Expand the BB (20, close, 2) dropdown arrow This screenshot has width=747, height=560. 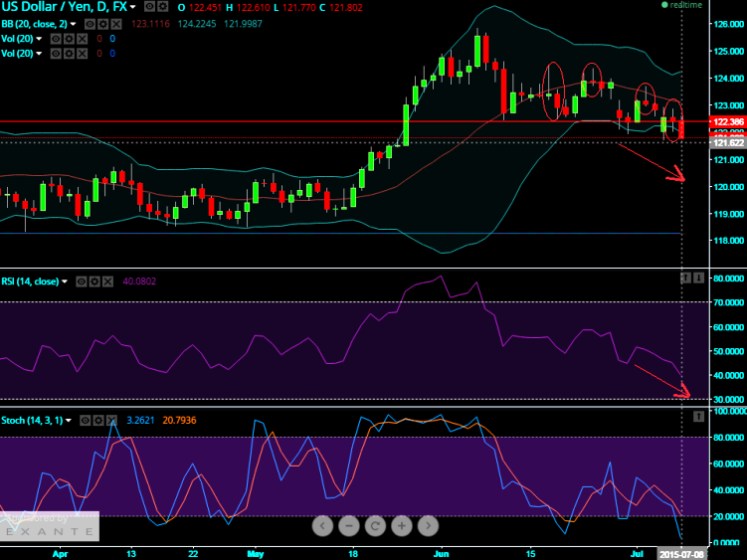pyautogui.click(x=73, y=24)
